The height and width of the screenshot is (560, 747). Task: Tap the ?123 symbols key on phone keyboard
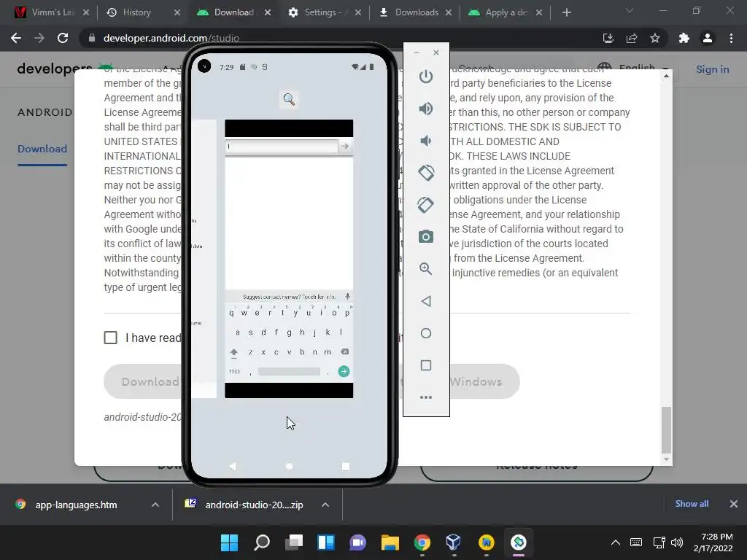pyautogui.click(x=234, y=371)
